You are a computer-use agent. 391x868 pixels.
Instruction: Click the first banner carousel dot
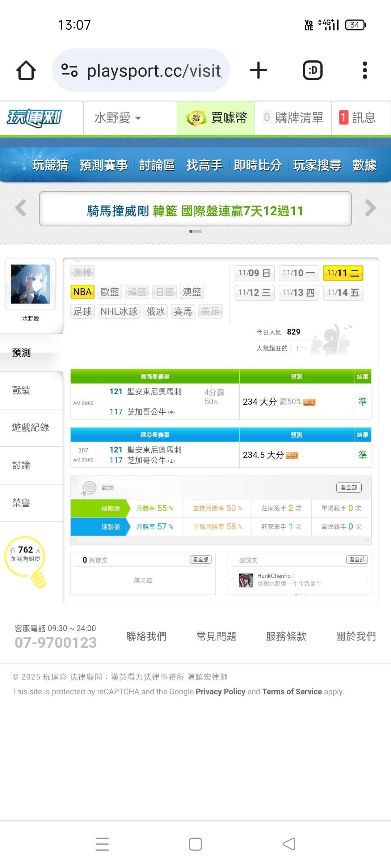tap(191, 231)
